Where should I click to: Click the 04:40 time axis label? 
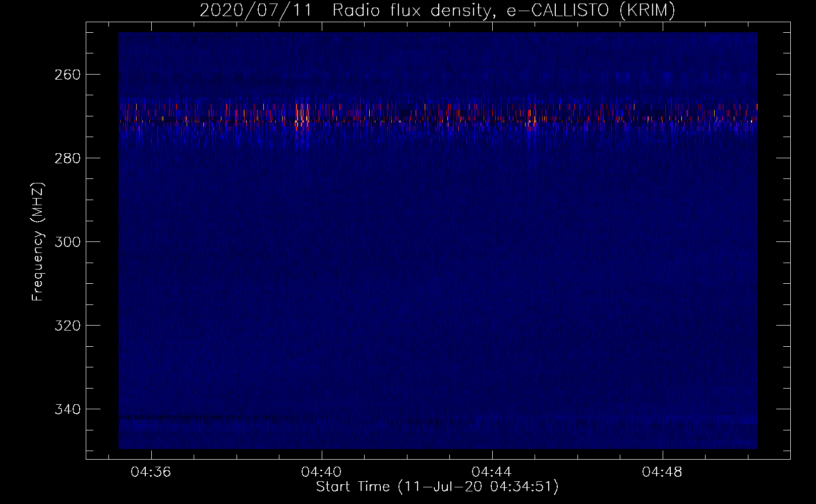point(321,472)
